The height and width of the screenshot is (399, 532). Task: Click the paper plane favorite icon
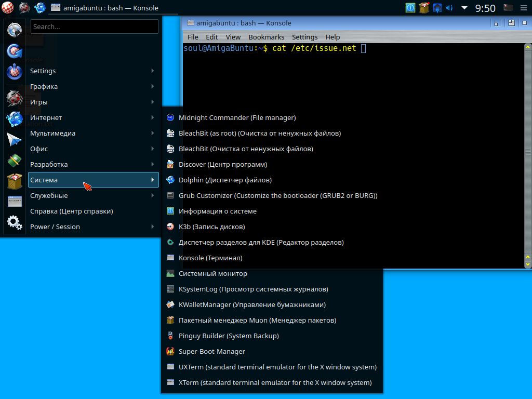click(14, 139)
